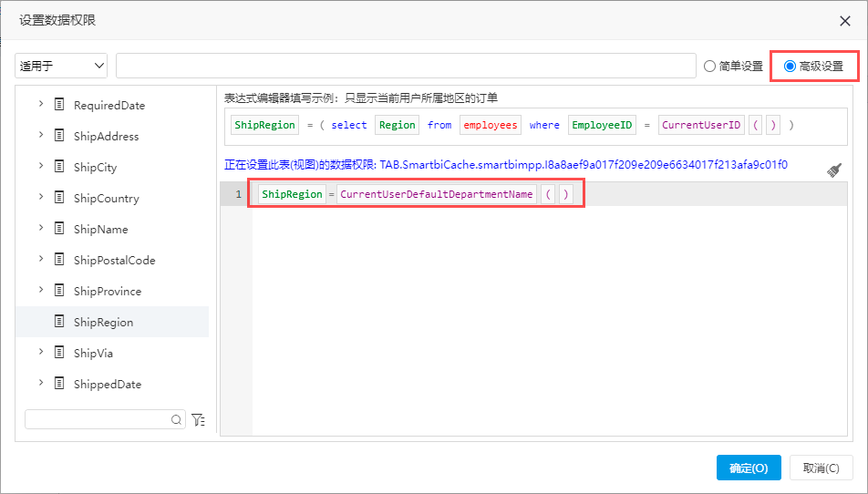This screenshot has width=868, height=494.
Task: Click the example ShipRegion token
Action: 264,125
